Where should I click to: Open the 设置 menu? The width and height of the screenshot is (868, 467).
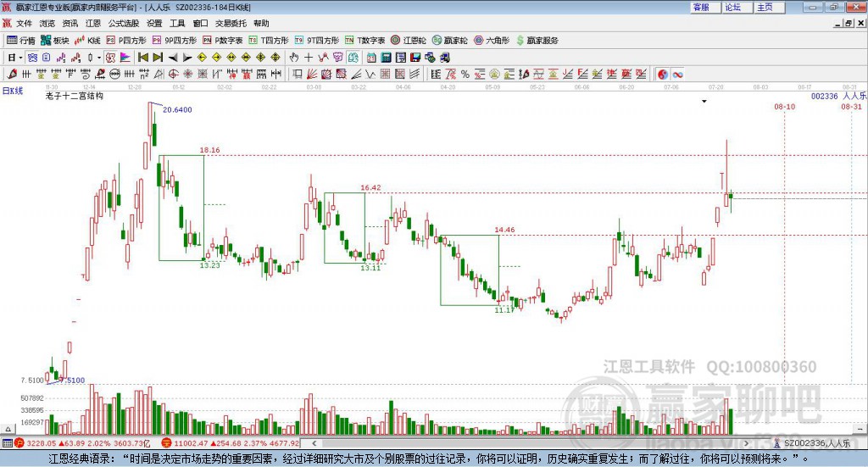(154, 23)
